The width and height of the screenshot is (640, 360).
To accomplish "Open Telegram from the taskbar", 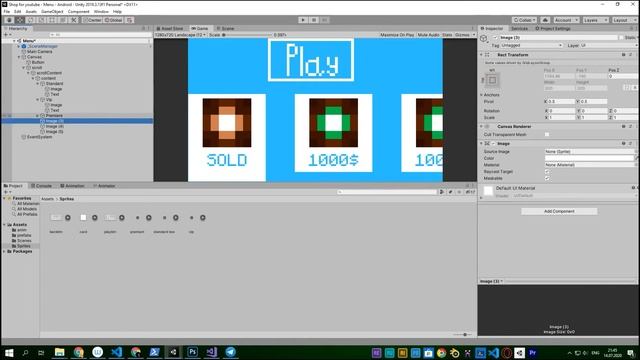I will 231,352.
